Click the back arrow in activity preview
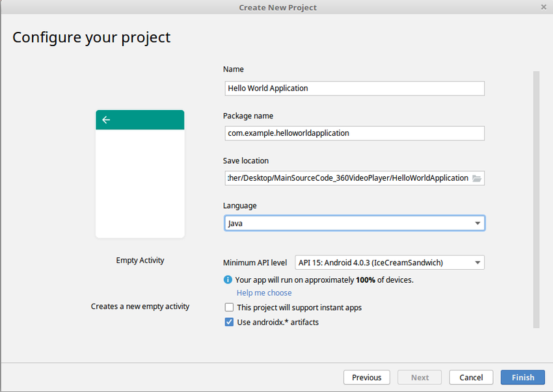The height and width of the screenshot is (392, 553). [106, 120]
